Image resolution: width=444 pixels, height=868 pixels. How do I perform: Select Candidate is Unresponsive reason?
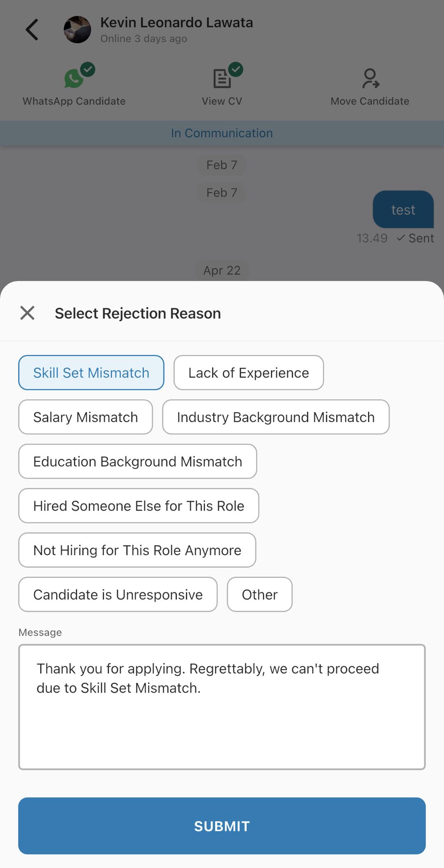[x=118, y=595]
